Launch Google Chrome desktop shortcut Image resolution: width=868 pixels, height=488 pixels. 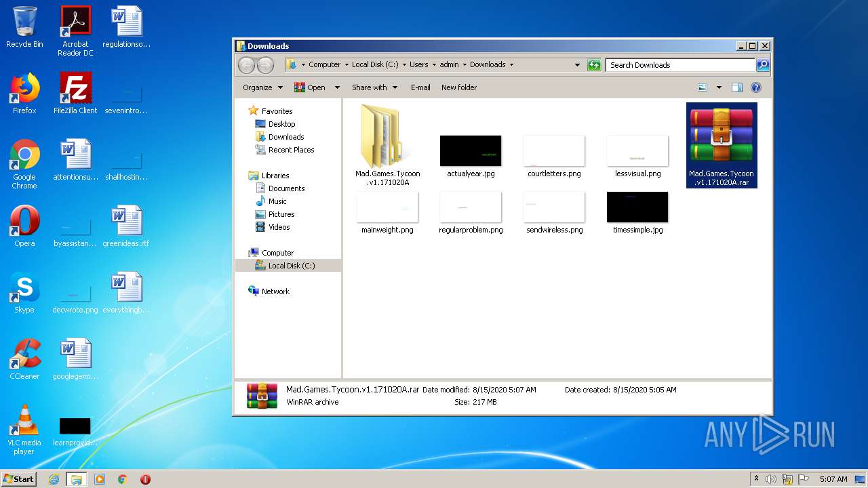tap(24, 164)
